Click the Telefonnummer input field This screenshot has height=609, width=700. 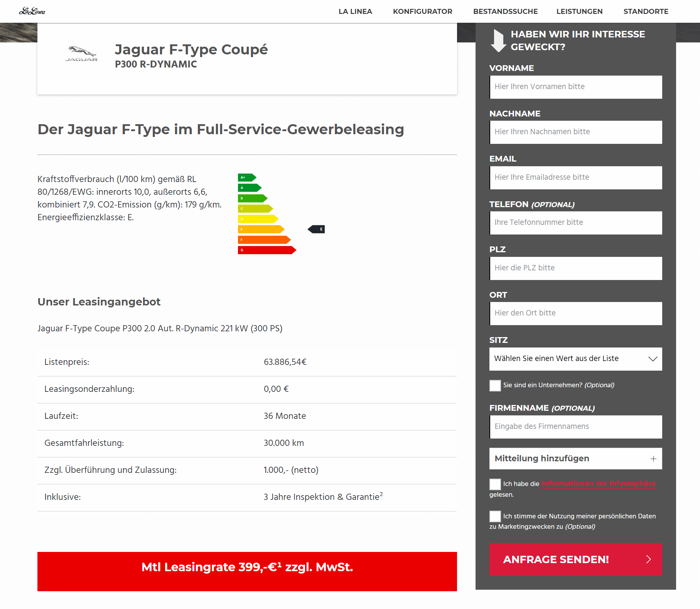(576, 223)
